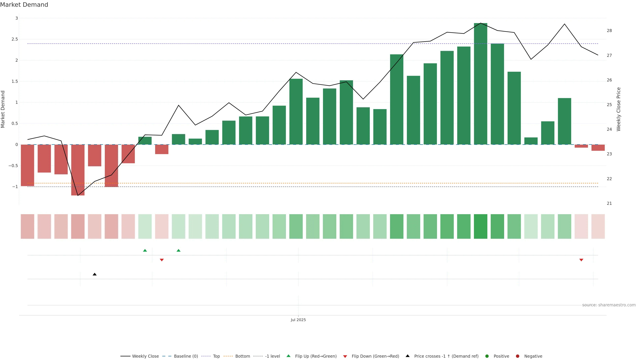644x362 pixels.
Task: Click the darkest green heat strip cell
Action: [480, 226]
